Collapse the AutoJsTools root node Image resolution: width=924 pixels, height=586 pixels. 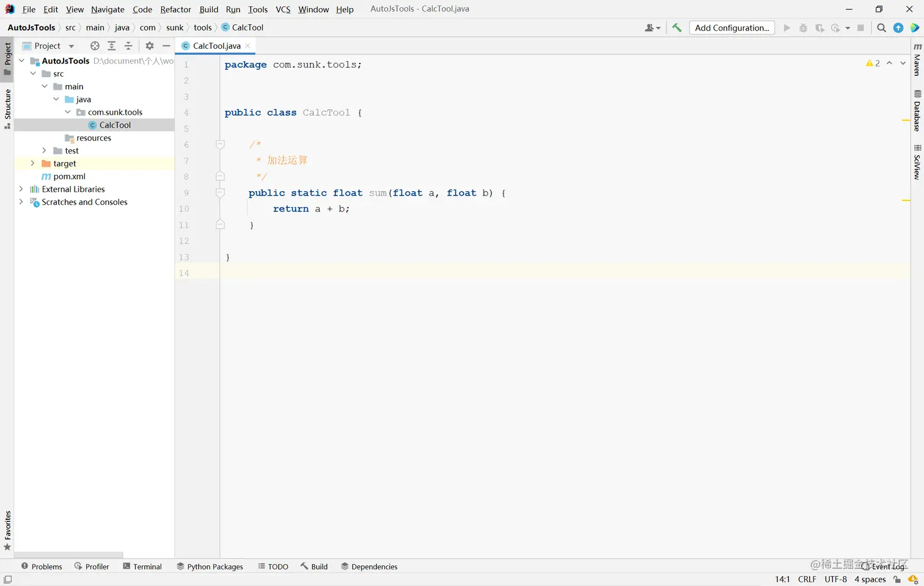[x=21, y=60]
